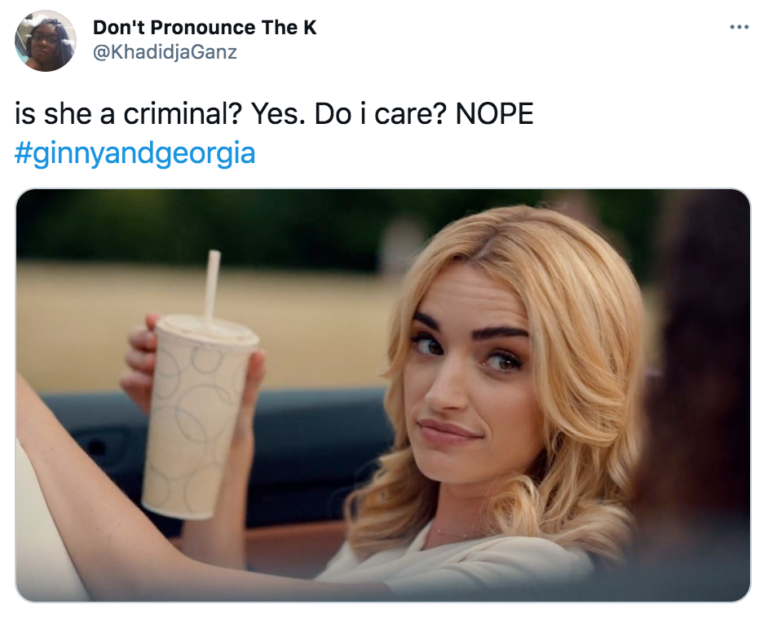The image size is (768, 618).
Task: Expand the tweet's ellipsis dropdown
Action: coord(739,27)
